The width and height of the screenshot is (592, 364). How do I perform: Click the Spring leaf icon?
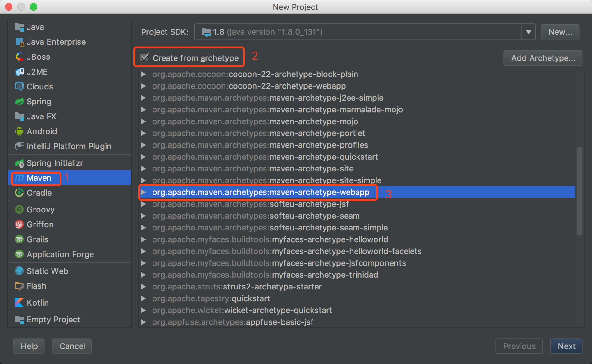click(19, 102)
